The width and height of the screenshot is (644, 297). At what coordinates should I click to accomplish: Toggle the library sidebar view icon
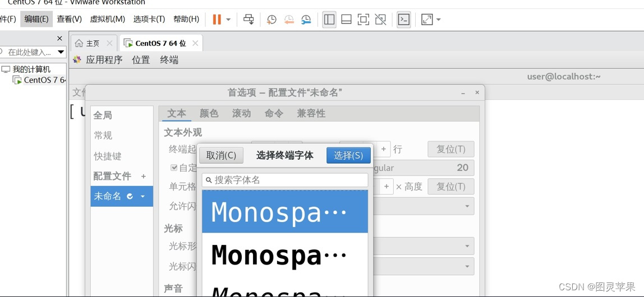point(329,19)
